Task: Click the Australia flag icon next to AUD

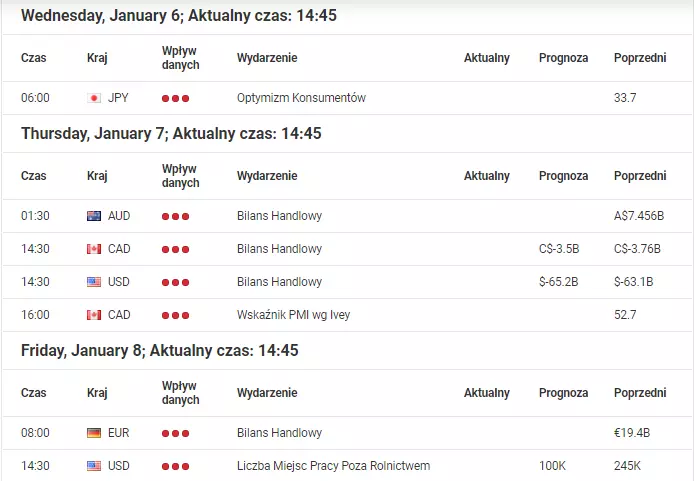Action: pos(94,216)
